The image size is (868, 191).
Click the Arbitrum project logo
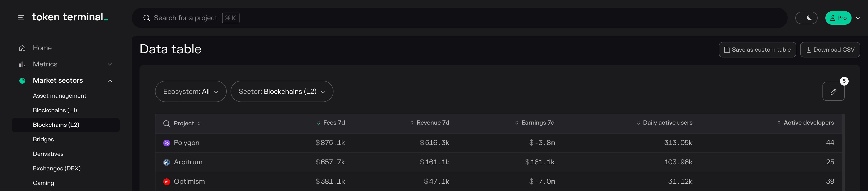pyautogui.click(x=166, y=162)
